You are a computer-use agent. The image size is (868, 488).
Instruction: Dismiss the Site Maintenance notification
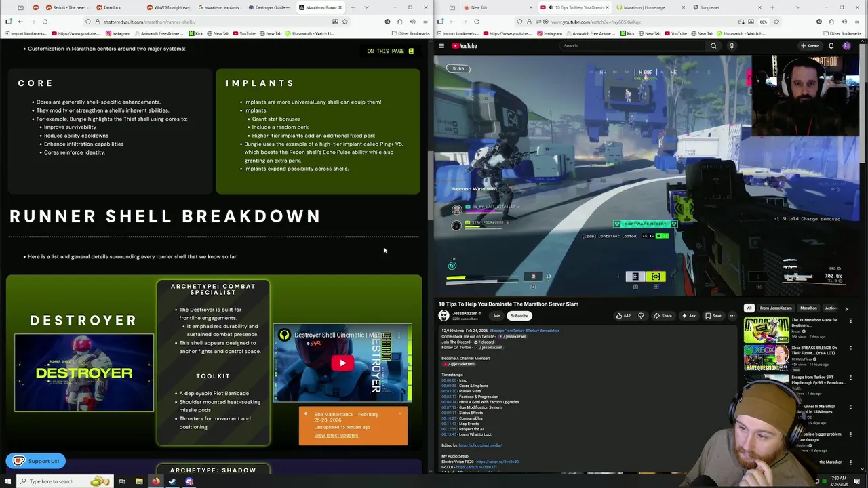pyautogui.click(x=400, y=413)
